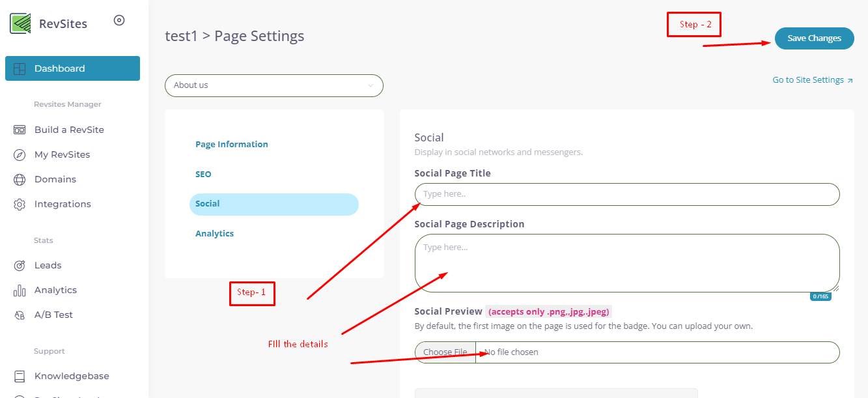Click the Domains globe icon
Viewport: 868px width, 398px height.
pyautogui.click(x=20, y=179)
